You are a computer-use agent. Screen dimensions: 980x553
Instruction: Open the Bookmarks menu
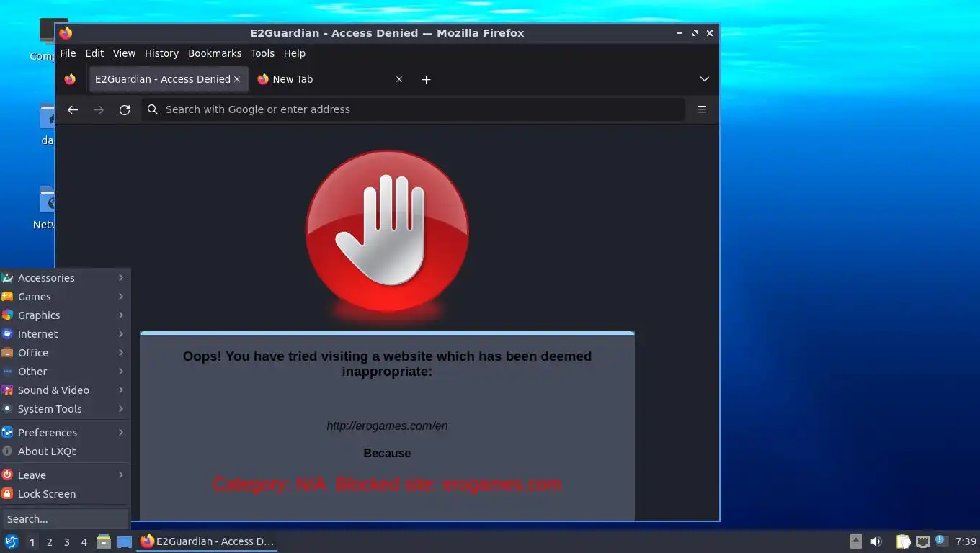tap(215, 53)
